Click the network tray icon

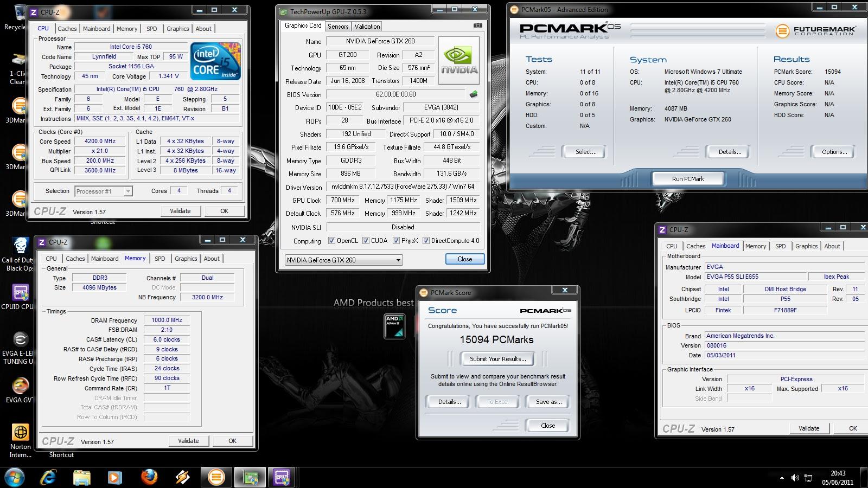tap(808, 478)
